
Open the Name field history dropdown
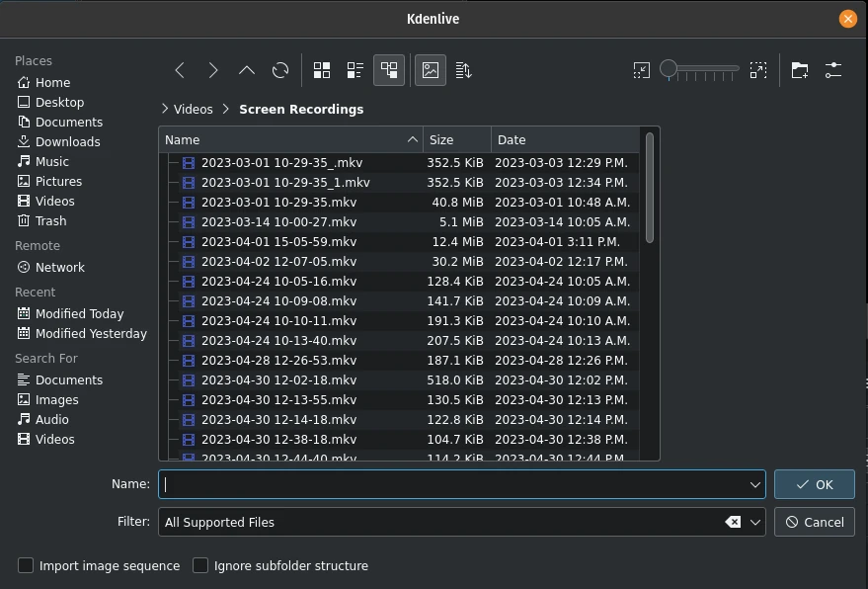(755, 485)
